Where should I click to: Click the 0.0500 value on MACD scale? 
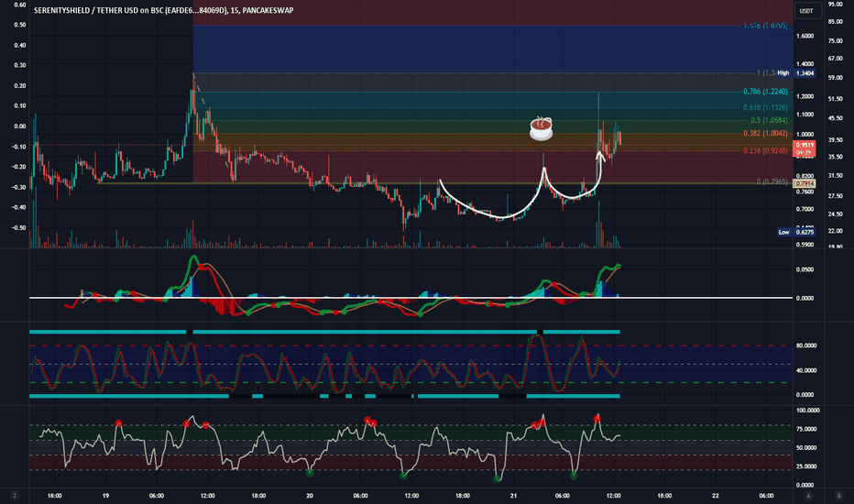[x=805, y=269]
